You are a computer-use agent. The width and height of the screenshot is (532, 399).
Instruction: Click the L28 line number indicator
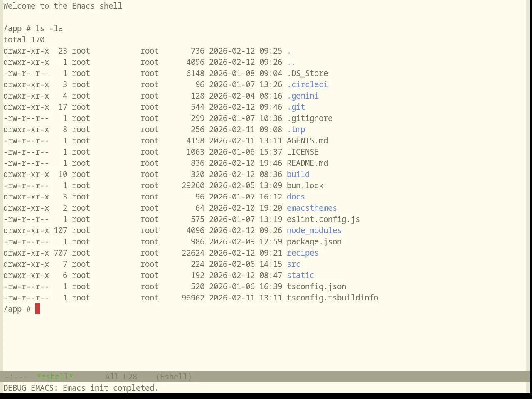[x=130, y=377]
